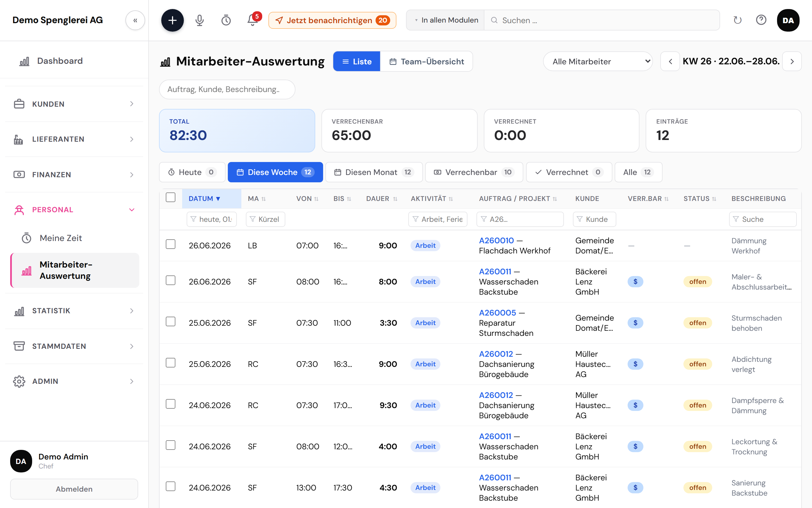Expand the Statistik sidebar section

[132, 311]
